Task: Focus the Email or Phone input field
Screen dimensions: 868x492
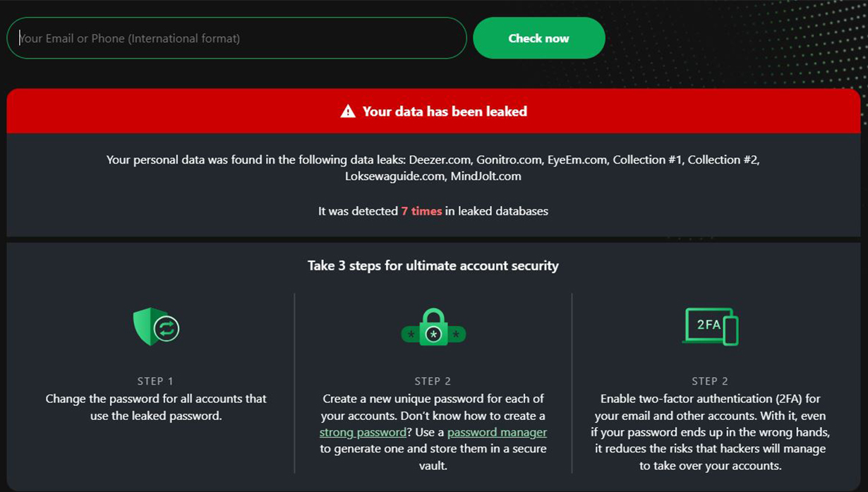Action: click(x=236, y=38)
